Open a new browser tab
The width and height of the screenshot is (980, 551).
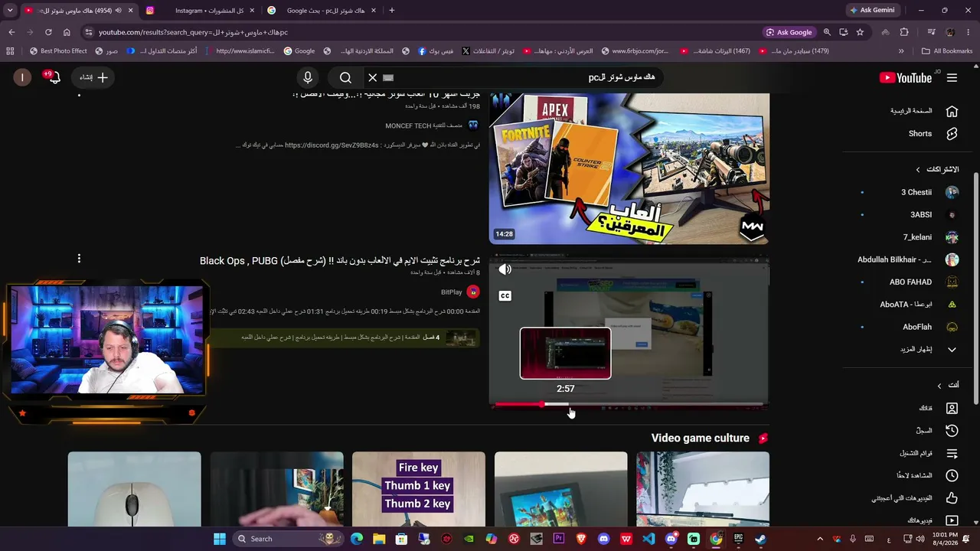392,11
